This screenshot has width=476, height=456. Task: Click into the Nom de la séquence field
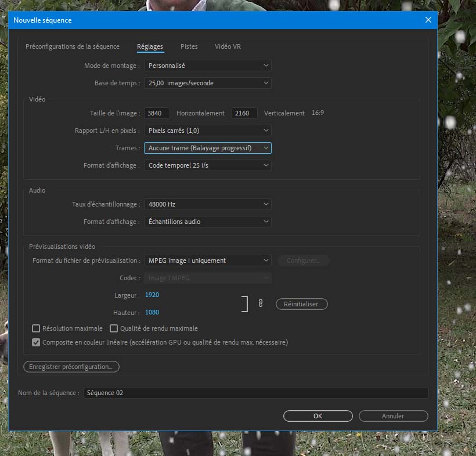tap(255, 393)
